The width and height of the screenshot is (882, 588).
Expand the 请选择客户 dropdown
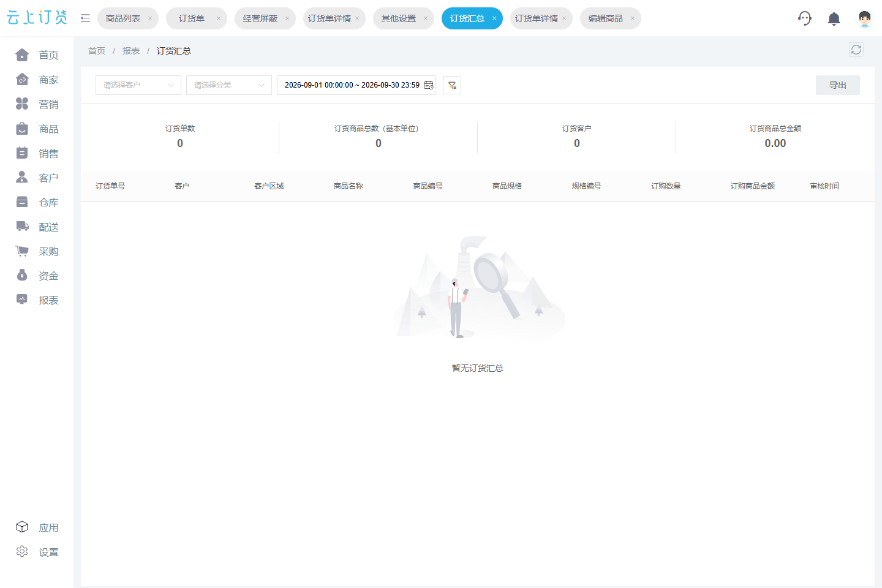(x=138, y=85)
